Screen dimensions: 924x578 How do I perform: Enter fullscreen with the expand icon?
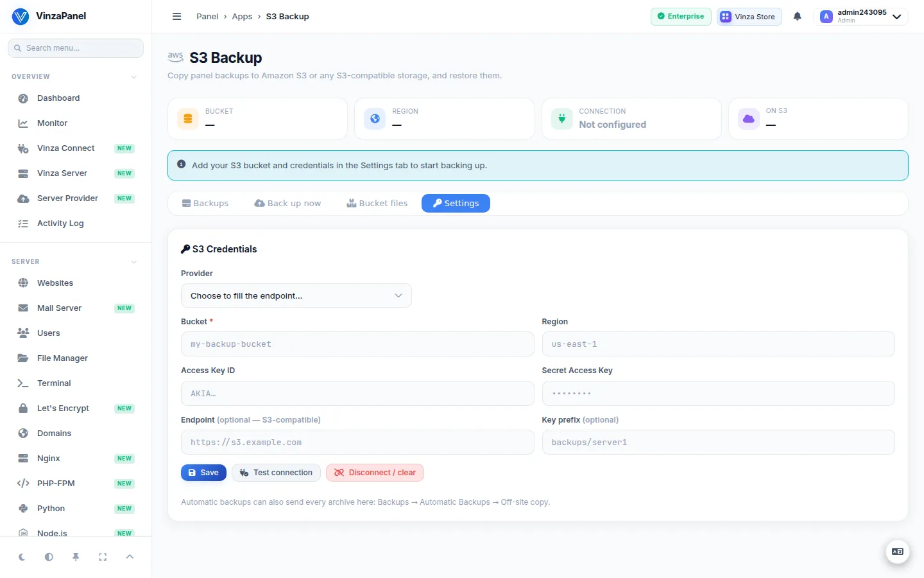[103, 557]
